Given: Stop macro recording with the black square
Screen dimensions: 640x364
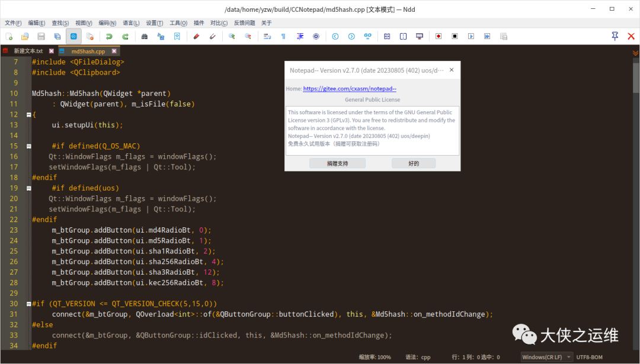Looking at the screenshot, I should (455, 36).
